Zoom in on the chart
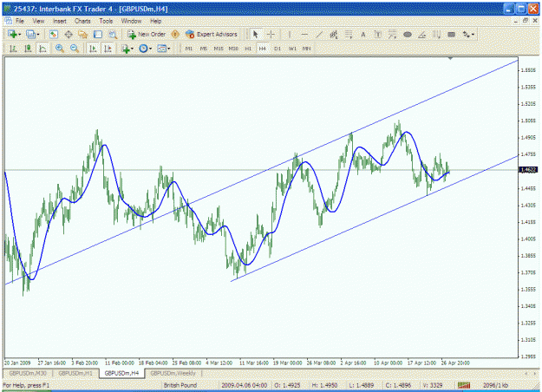Screen dimensions: 542x392 click(60, 49)
